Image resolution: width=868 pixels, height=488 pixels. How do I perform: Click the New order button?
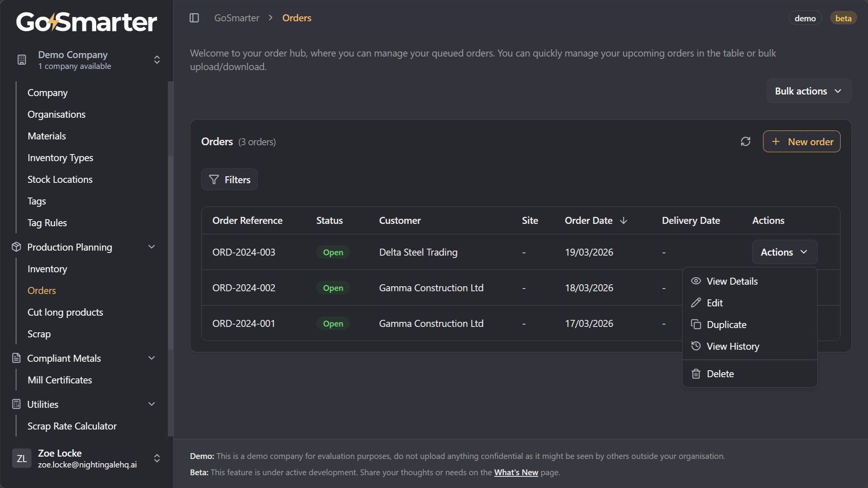coord(802,141)
